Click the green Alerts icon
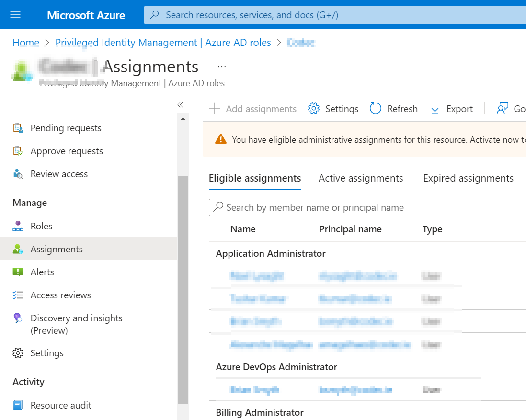 coord(18,272)
